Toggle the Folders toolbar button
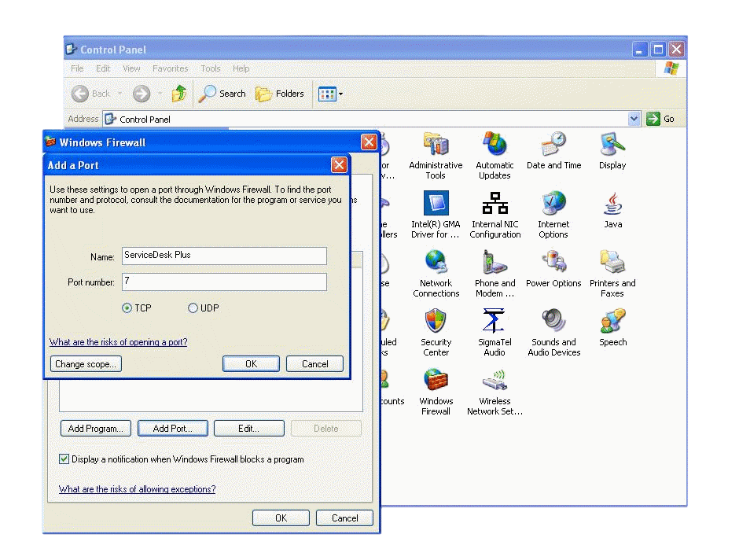 (x=279, y=94)
